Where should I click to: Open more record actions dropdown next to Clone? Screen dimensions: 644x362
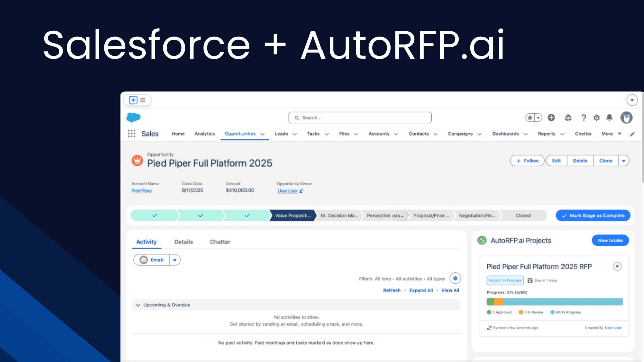(624, 161)
